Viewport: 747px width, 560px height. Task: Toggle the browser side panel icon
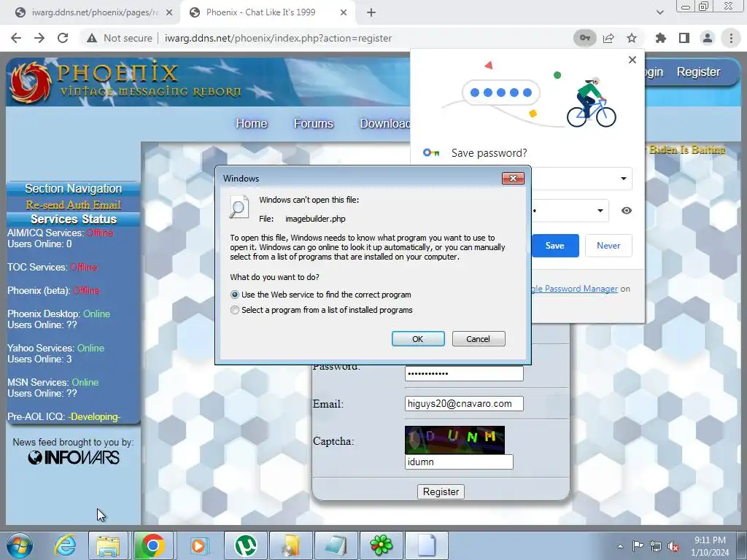click(684, 38)
